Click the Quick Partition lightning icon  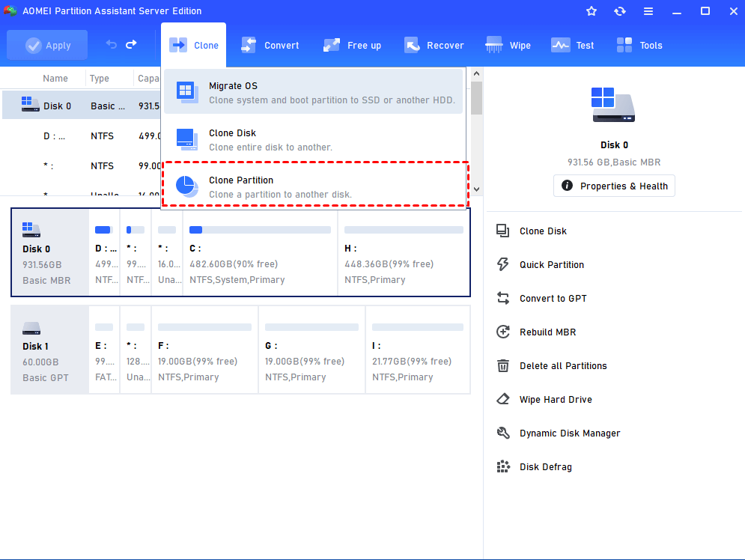(502, 264)
